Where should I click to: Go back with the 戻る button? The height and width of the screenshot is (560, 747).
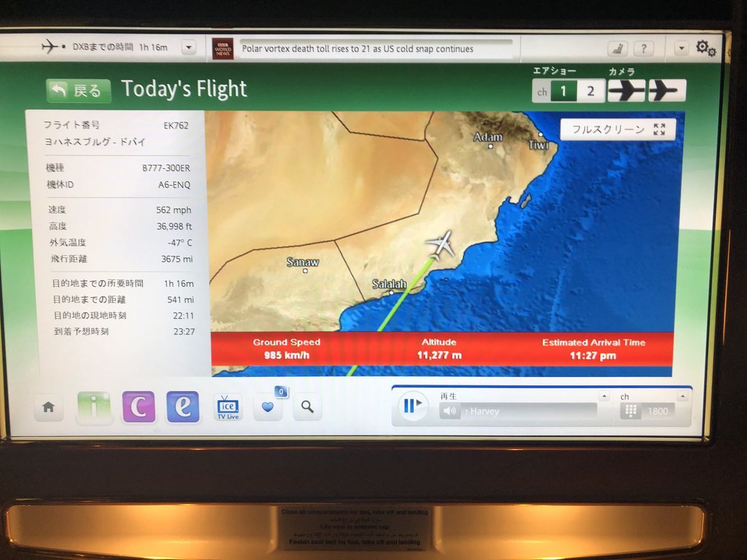pyautogui.click(x=78, y=91)
